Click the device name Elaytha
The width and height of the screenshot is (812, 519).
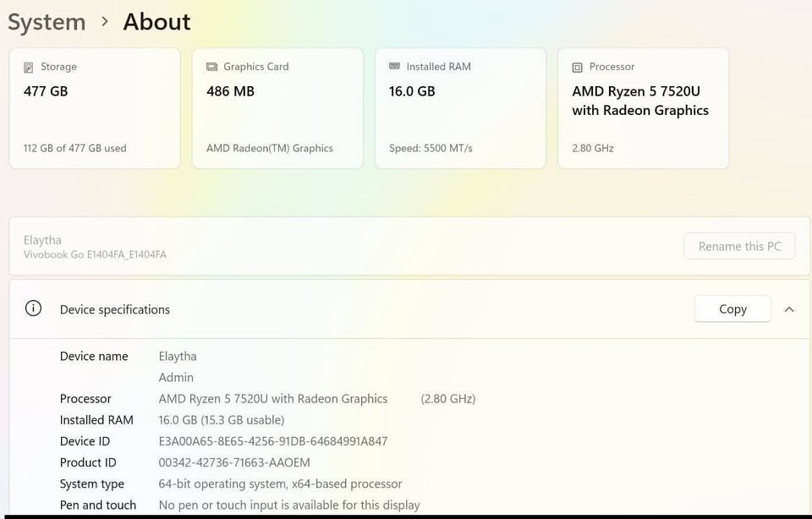coord(177,356)
